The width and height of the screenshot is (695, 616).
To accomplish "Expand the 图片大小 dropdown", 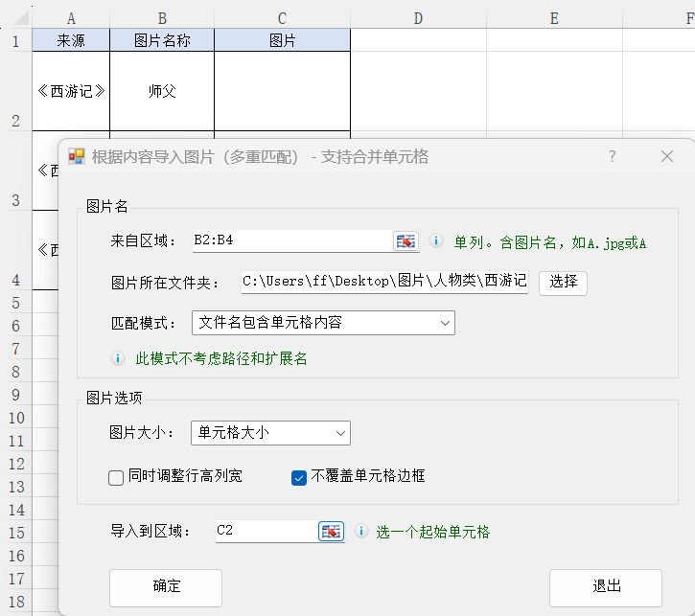I will click(270, 433).
